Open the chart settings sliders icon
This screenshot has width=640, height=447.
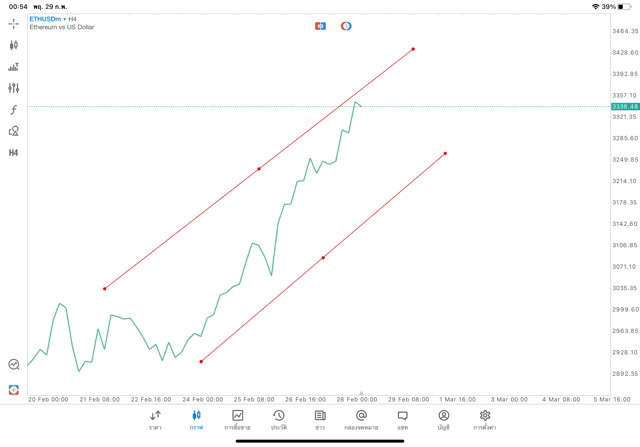pos(14,88)
